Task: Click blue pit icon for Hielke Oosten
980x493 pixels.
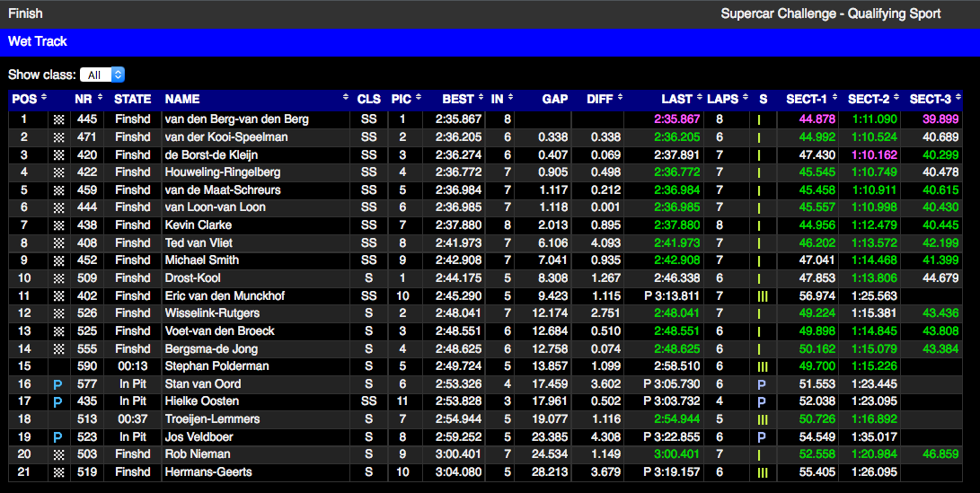Action: [x=59, y=401]
